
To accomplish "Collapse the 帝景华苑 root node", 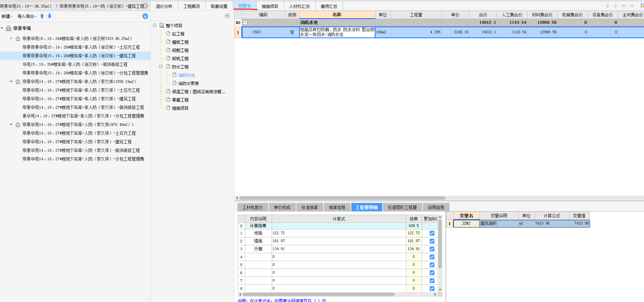I will pos(2,28).
